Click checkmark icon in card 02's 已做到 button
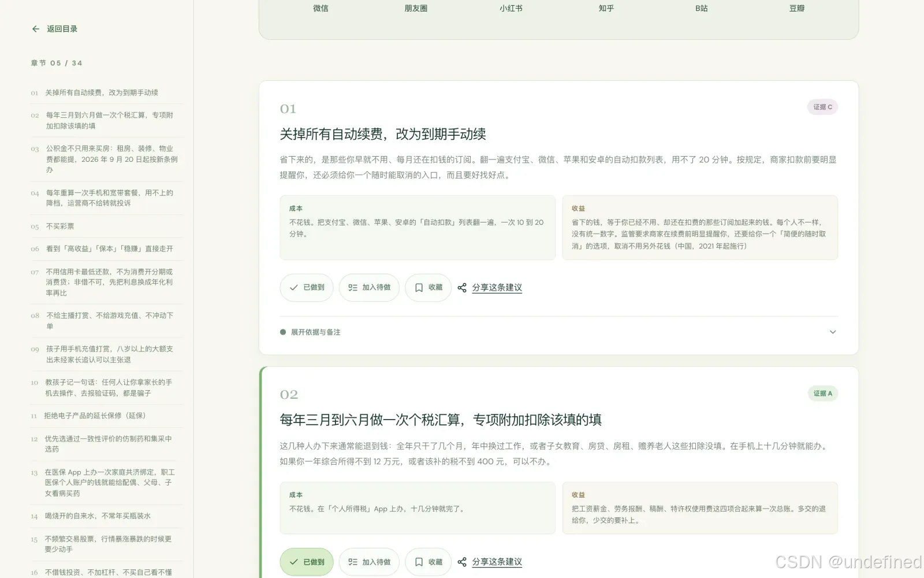Viewport: 924px width, 578px height. click(294, 562)
